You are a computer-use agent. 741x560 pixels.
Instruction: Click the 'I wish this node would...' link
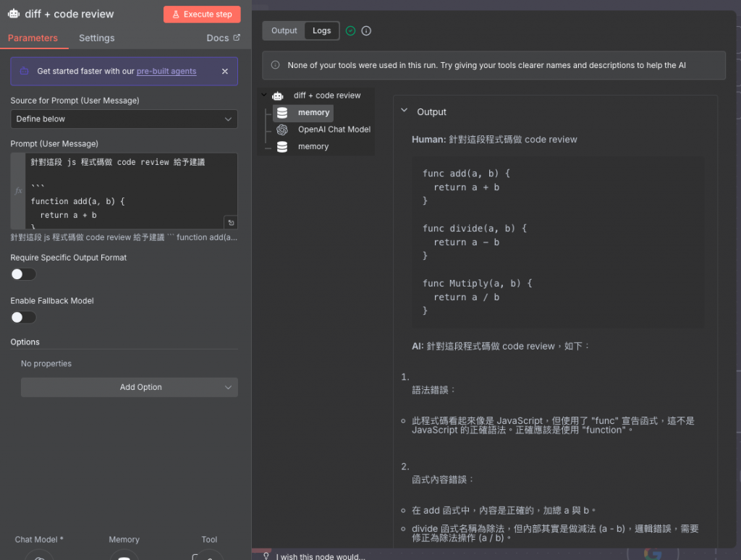(321, 556)
